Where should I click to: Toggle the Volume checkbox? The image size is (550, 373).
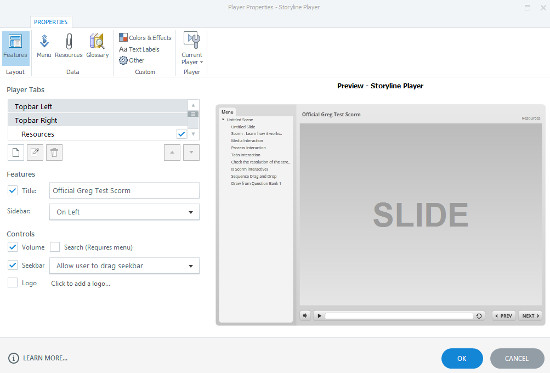tap(13, 247)
